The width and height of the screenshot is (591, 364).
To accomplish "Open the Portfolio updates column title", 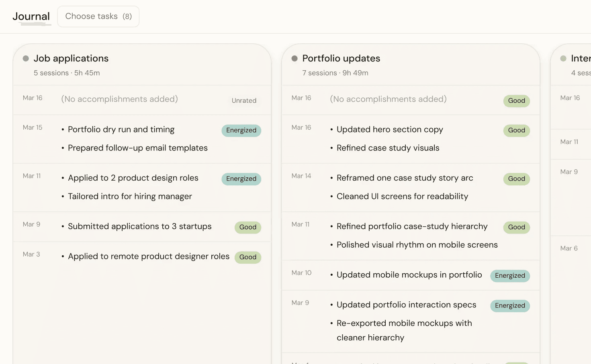I will click(341, 59).
